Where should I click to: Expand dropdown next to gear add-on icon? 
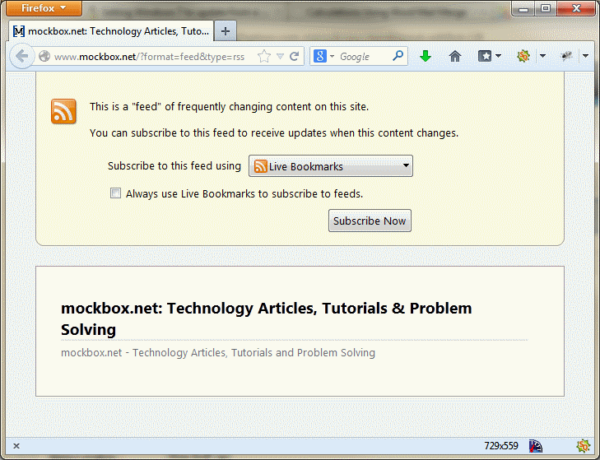[x=543, y=56]
